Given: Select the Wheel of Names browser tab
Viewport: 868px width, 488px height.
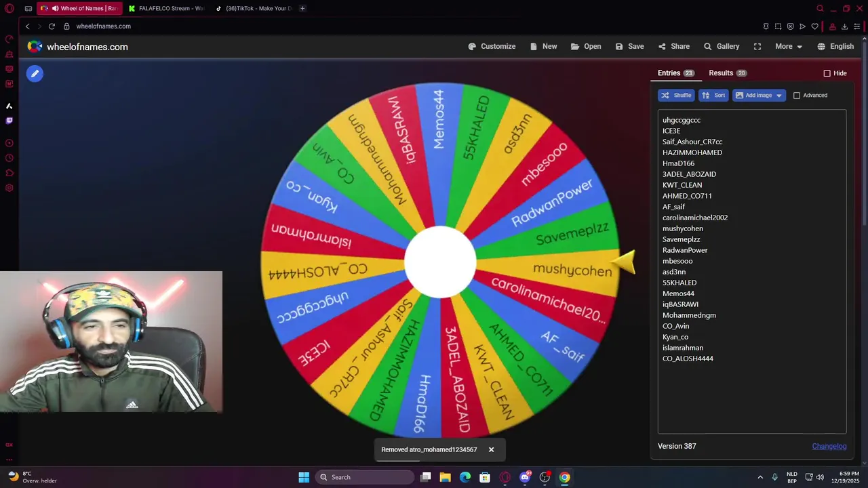Looking at the screenshot, I should 80,9.
